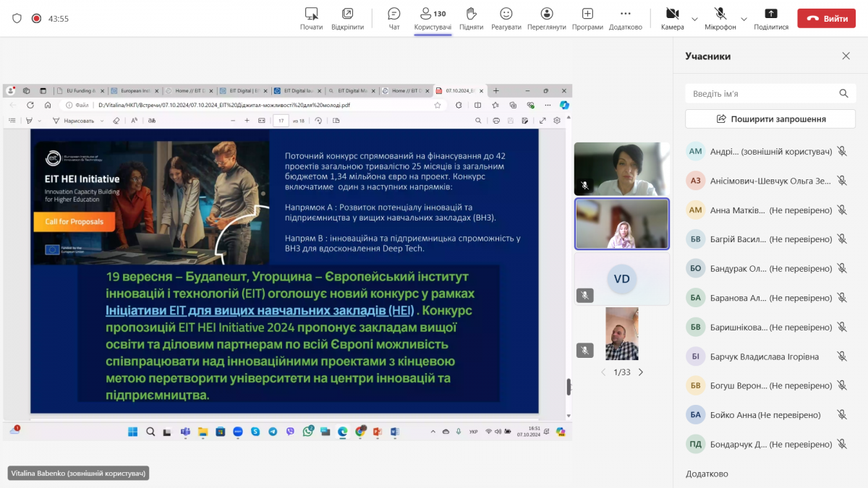Click the PDF search magnifier icon
The height and width of the screenshot is (488, 868).
[x=478, y=120]
